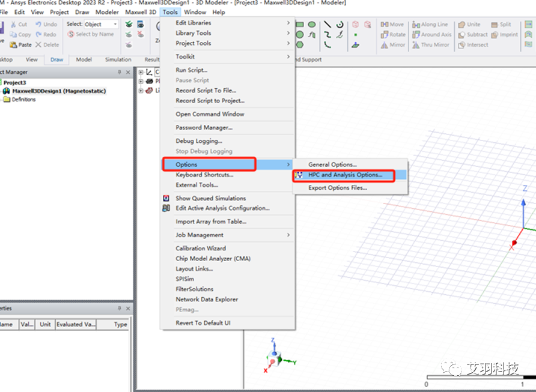Pick the Draw spline tool
The image size is (536, 392).
click(x=327, y=34)
